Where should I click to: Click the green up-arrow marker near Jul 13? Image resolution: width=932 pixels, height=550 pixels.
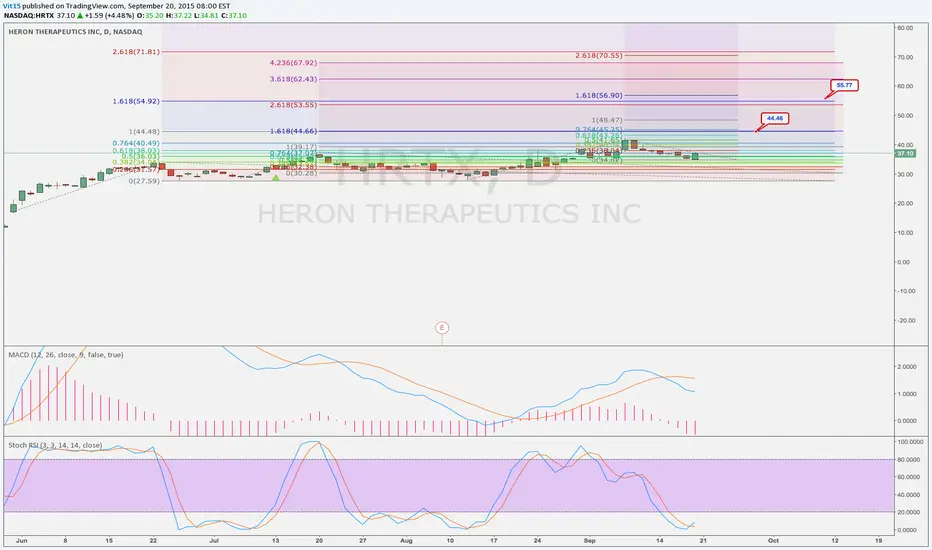click(x=275, y=177)
